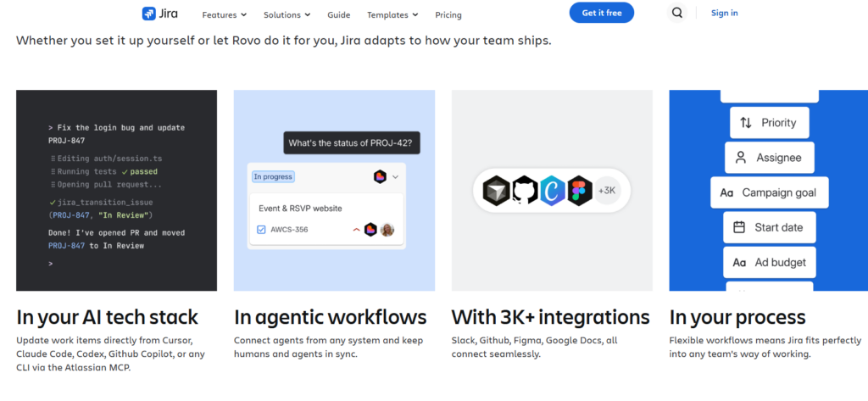Open the search magnifier icon
Viewport: 868px width, 401px height.
click(x=676, y=13)
